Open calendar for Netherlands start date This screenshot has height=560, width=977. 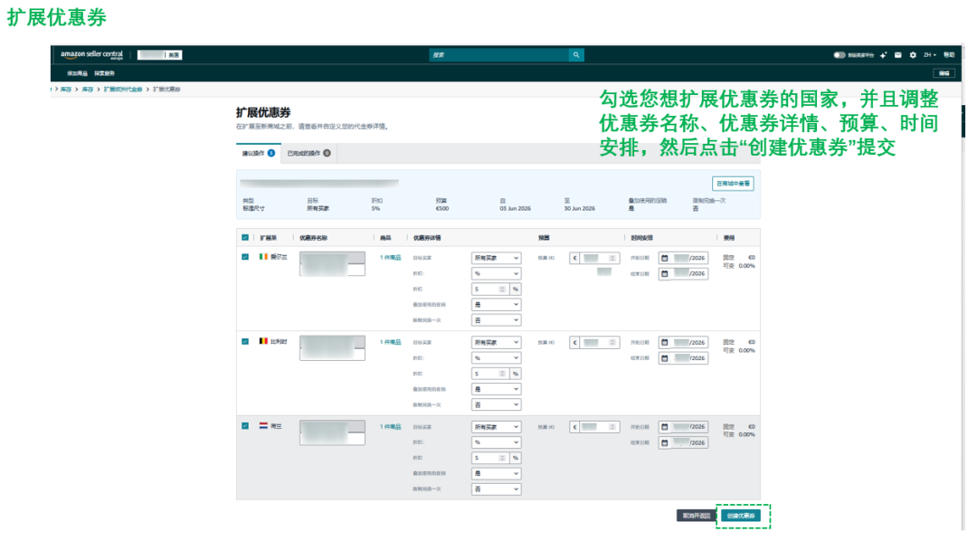[665, 427]
